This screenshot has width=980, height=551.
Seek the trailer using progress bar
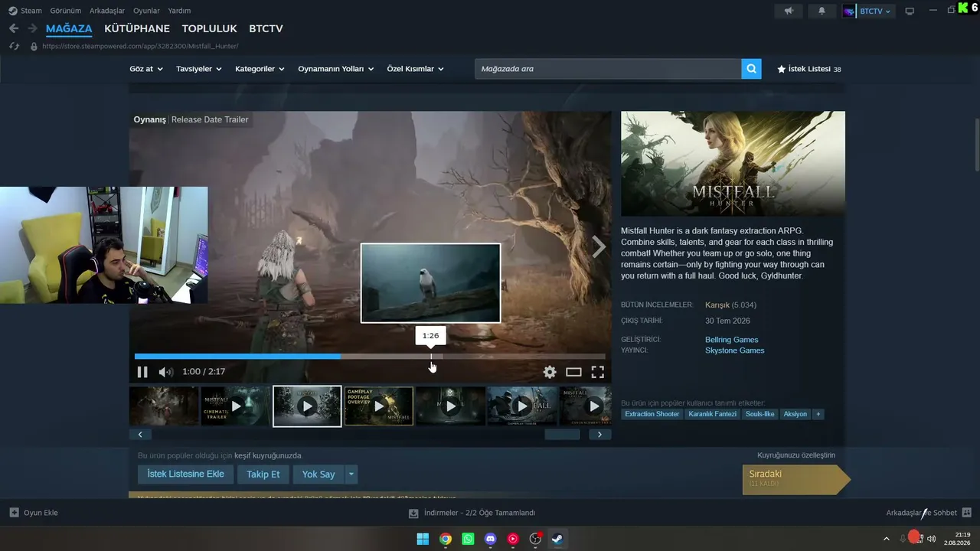(370, 356)
